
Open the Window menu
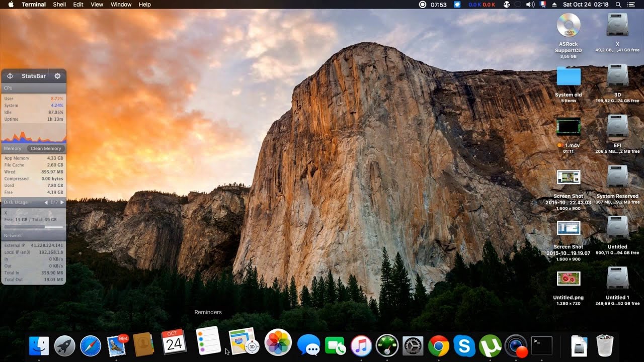[121, 4]
